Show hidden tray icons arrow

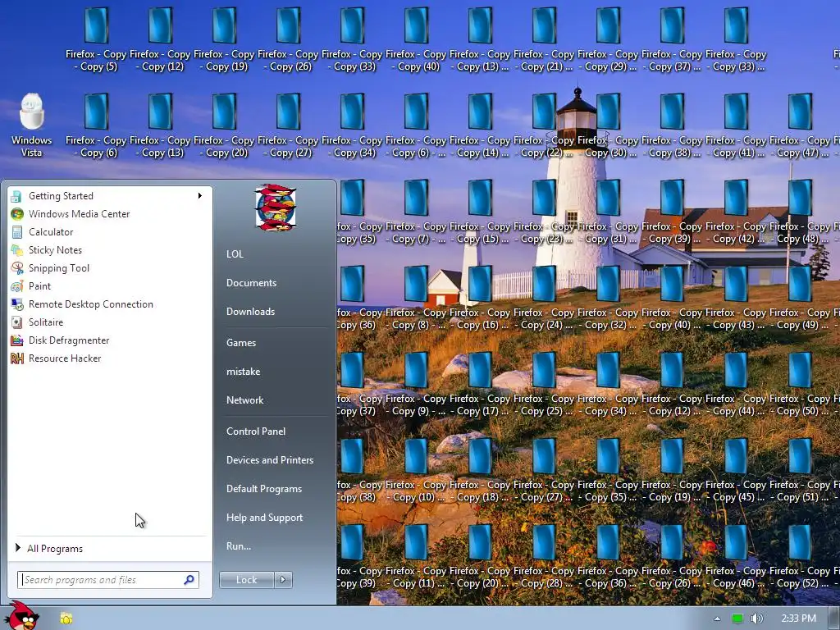pos(717,619)
